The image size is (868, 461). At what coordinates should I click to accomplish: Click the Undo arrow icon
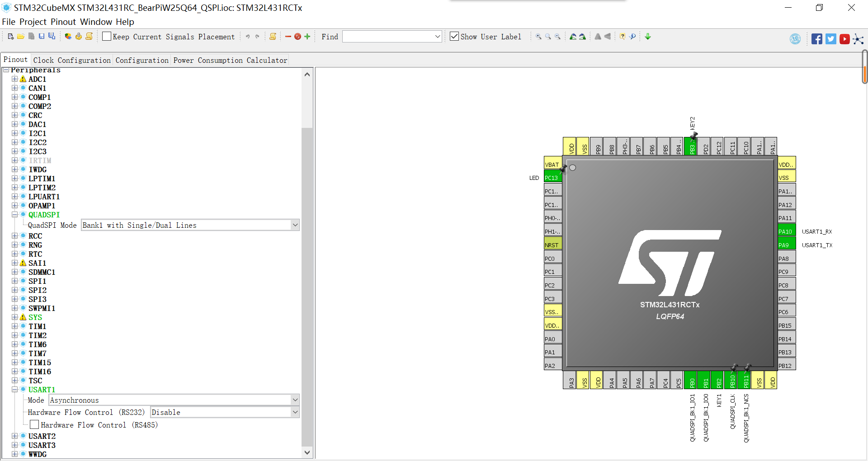[x=247, y=37]
